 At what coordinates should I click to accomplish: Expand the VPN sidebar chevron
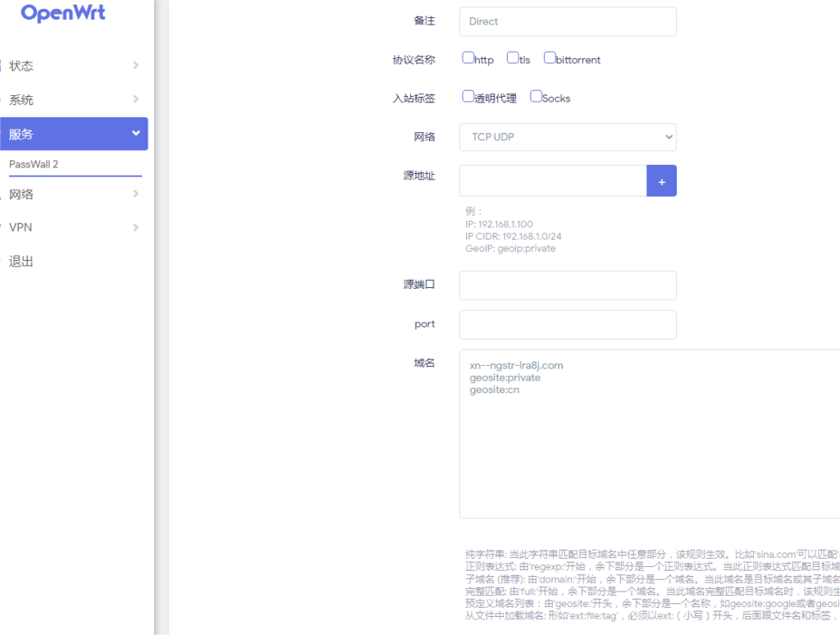[135, 227]
